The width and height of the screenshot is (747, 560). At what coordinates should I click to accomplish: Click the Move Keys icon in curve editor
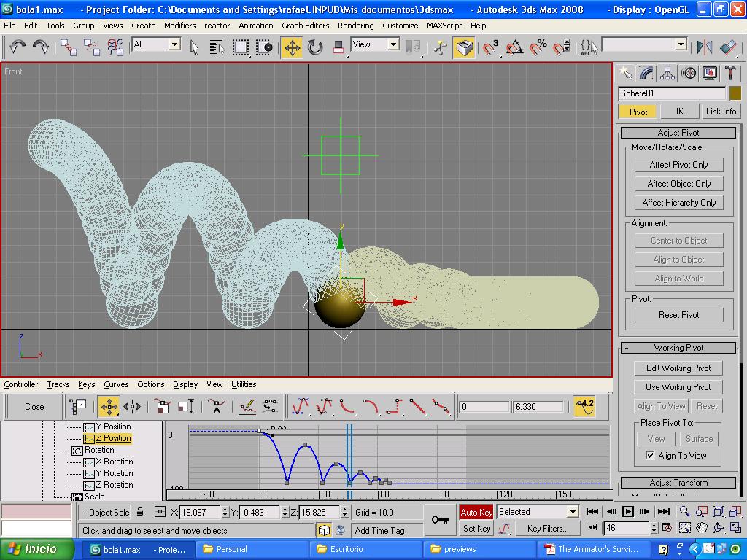109,406
